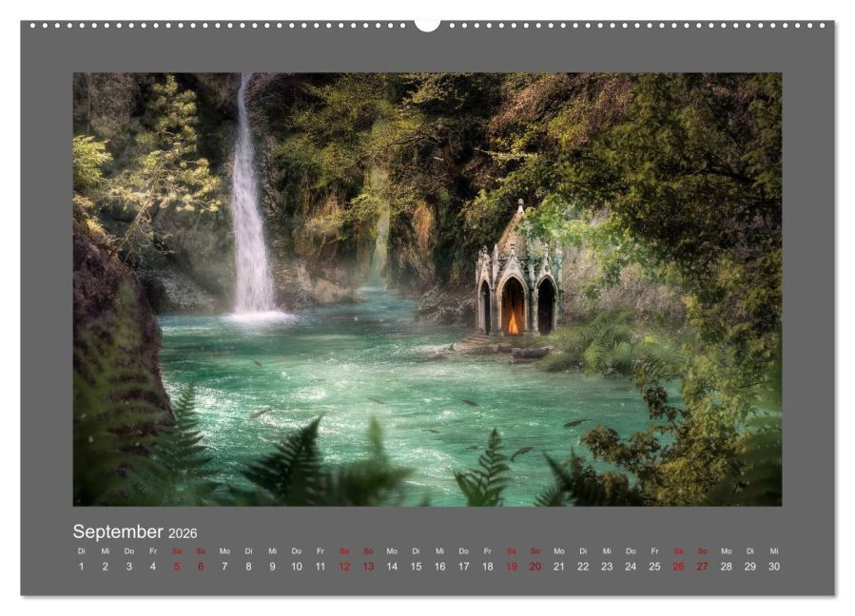Select day 24 in the calendar row
The image size is (855, 616).
pyautogui.click(x=631, y=567)
